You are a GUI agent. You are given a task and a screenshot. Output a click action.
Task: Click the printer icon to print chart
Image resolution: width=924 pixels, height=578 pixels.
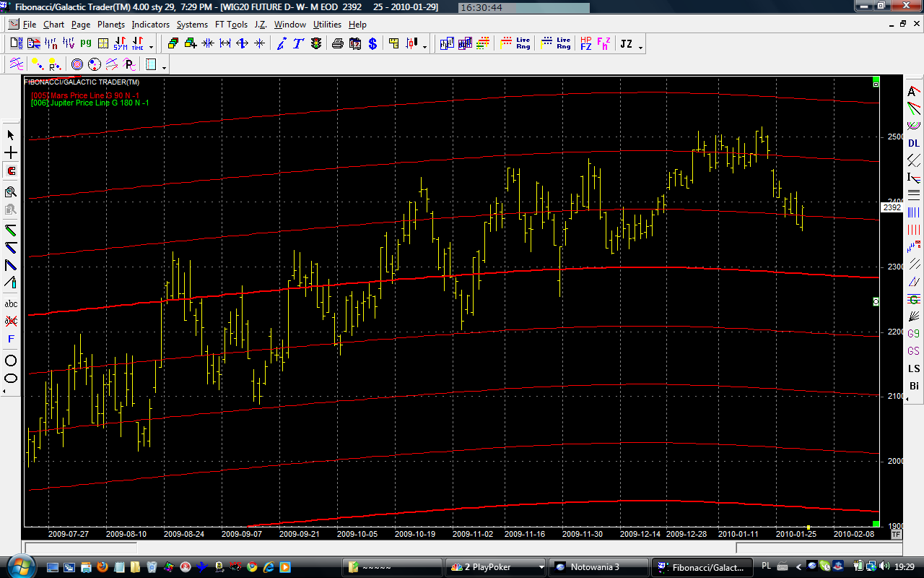tap(337, 43)
